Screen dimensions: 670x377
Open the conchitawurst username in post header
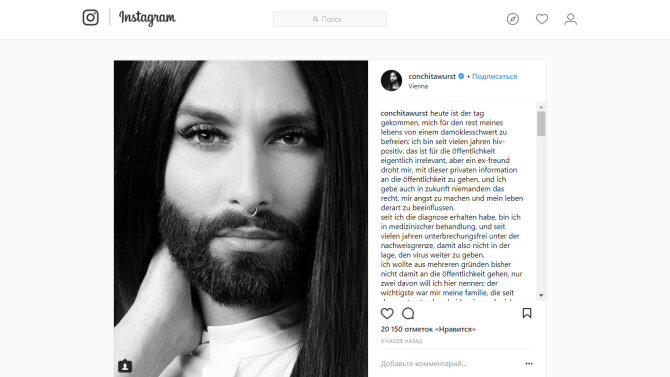coord(432,76)
